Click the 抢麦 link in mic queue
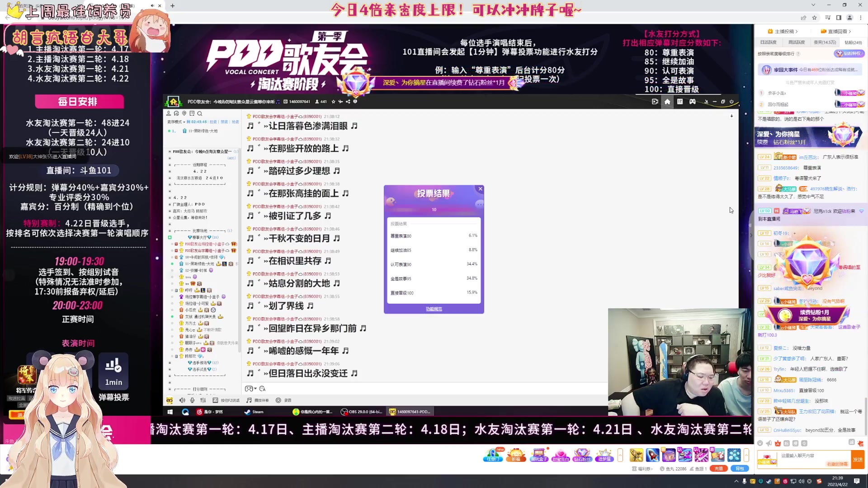The image size is (868, 488). pos(235,122)
